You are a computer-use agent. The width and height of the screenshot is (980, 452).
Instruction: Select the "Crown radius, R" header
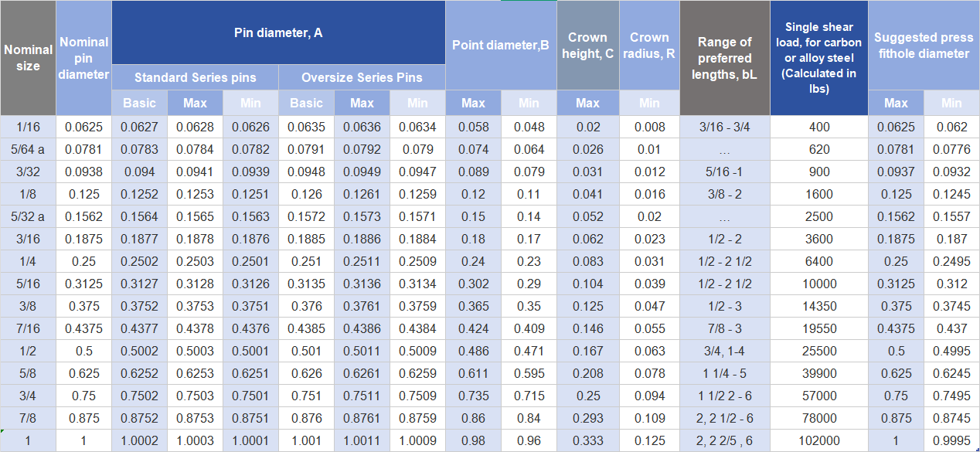[x=649, y=45]
